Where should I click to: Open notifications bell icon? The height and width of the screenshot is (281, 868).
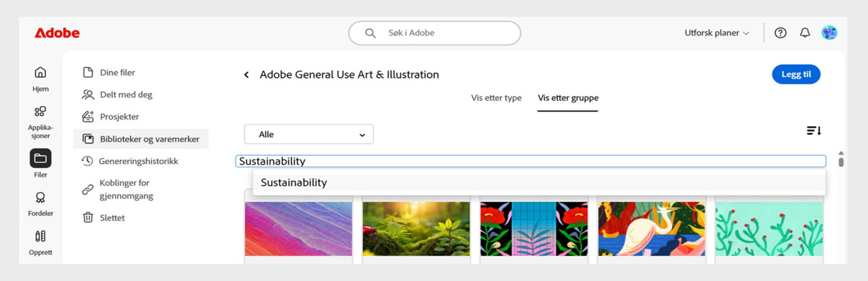point(805,33)
